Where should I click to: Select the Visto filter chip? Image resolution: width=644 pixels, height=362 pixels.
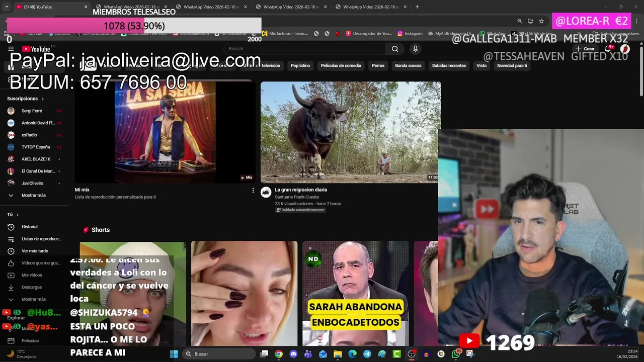481,65
